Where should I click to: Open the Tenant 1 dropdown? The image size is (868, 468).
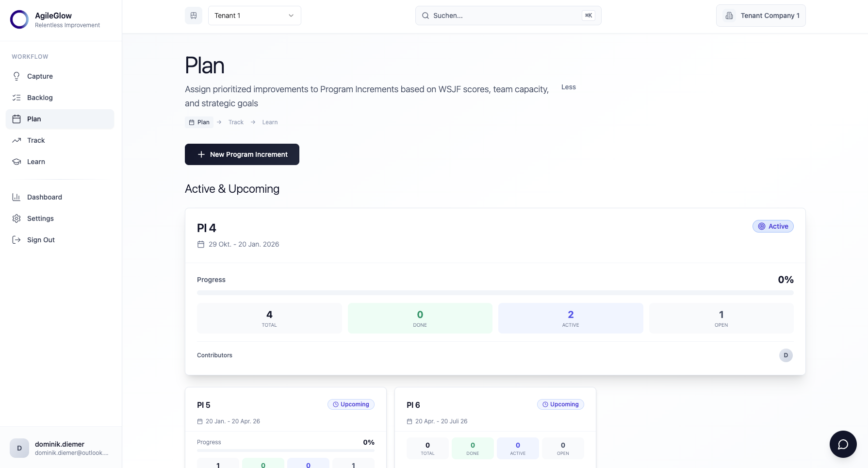tap(254, 15)
